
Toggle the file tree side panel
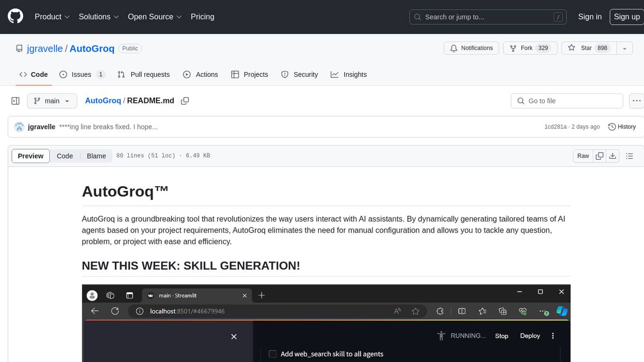click(15, 101)
